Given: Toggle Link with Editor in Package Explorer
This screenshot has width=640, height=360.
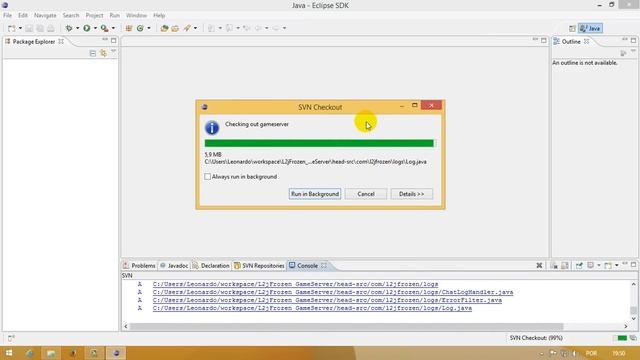Looking at the screenshot, I should click(x=103, y=53).
